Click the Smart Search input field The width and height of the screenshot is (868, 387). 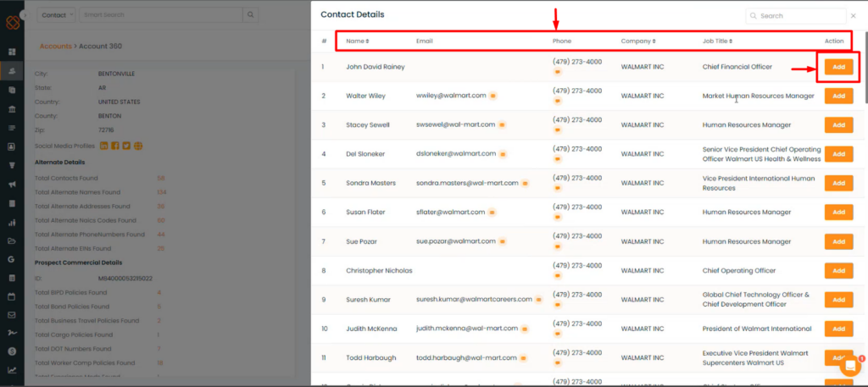tap(160, 15)
